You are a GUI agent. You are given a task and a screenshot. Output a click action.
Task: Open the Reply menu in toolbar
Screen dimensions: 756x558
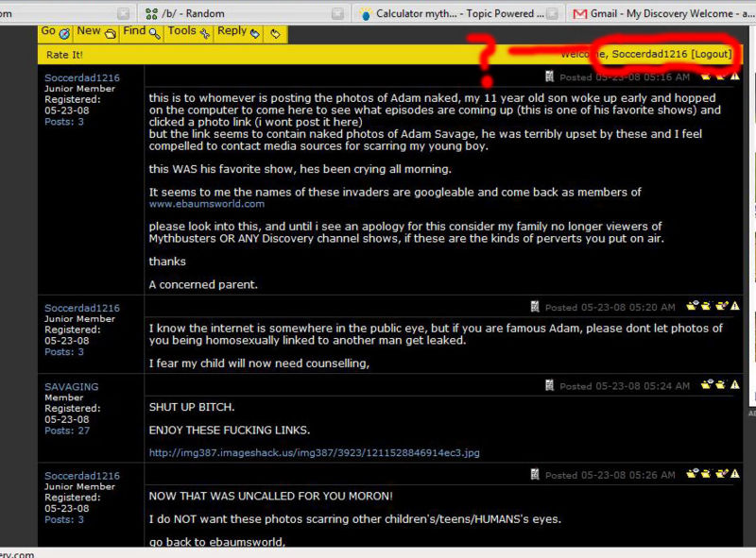pyautogui.click(x=238, y=32)
